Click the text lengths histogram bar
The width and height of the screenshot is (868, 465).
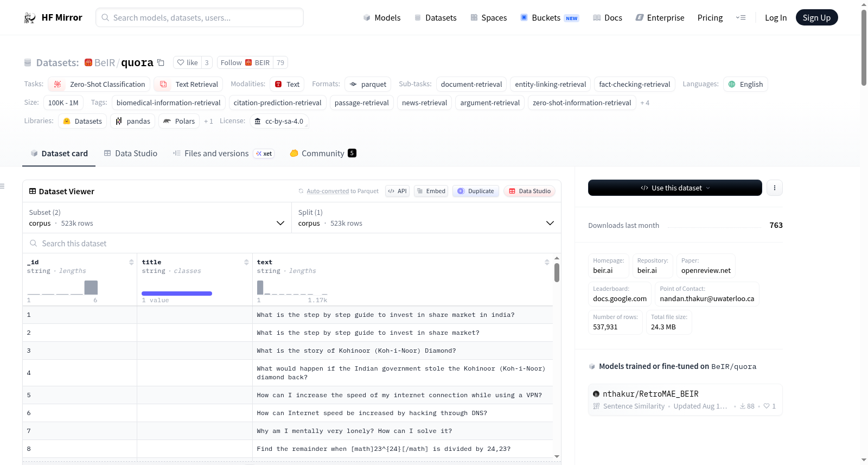pos(260,288)
